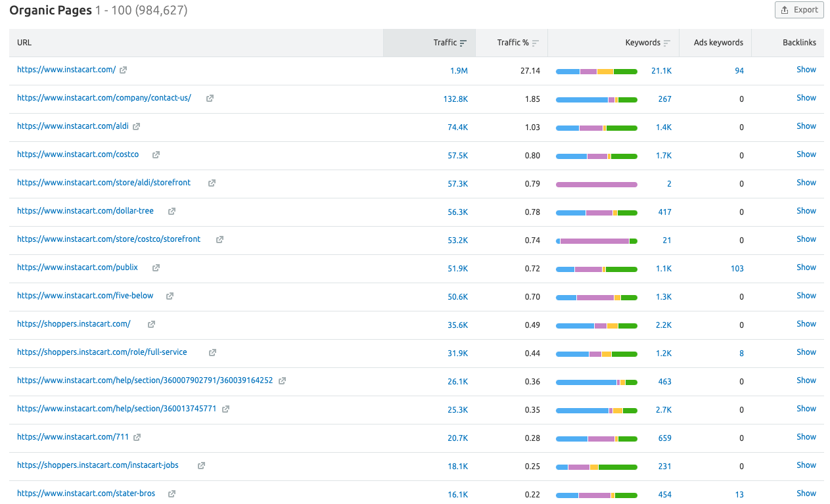Screen dimensions: 830x504
Task: Open the store/aldi/storefront URL link
Action: pyautogui.click(x=104, y=183)
